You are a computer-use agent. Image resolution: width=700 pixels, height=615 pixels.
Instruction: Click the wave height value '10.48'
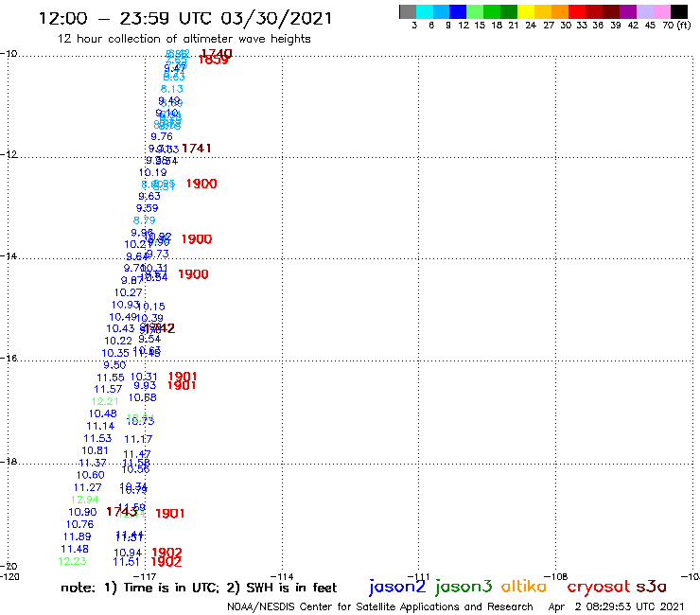[103, 414]
